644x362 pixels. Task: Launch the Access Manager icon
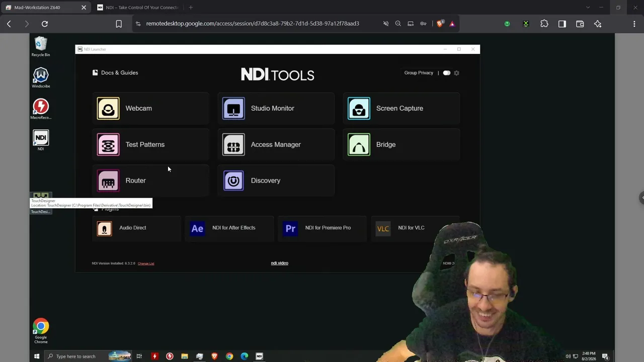pos(233,144)
